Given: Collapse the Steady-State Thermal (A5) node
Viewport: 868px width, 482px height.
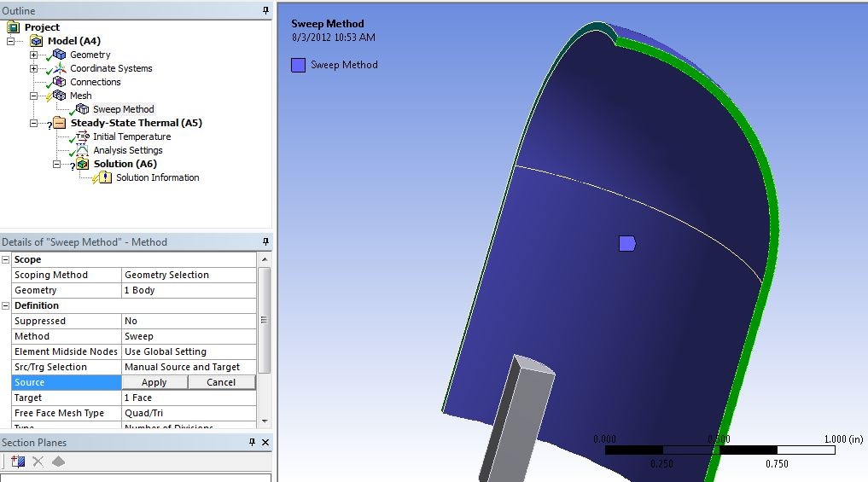Looking at the screenshot, I should pos(33,124).
